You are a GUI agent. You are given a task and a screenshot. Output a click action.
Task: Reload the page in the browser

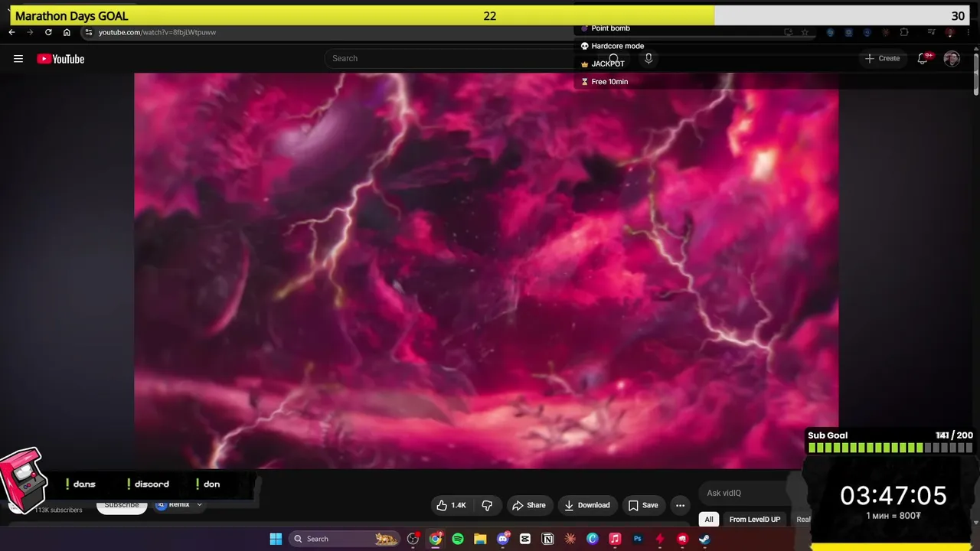pos(48,32)
